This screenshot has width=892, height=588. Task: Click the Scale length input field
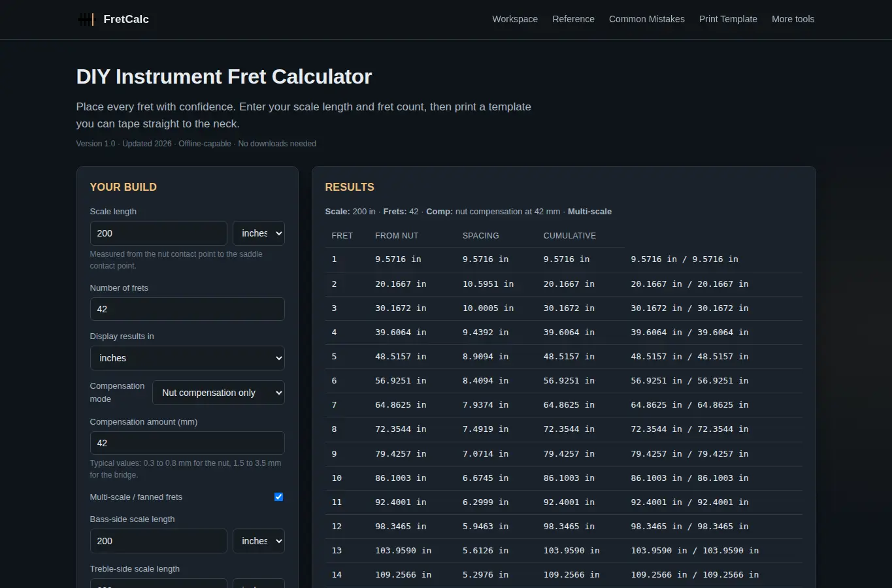coord(158,233)
